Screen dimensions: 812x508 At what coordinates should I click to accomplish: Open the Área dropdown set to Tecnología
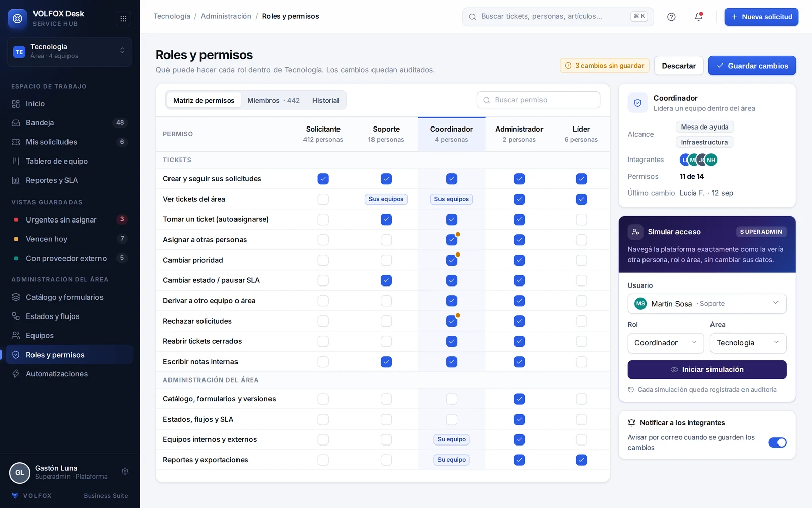coord(748,343)
